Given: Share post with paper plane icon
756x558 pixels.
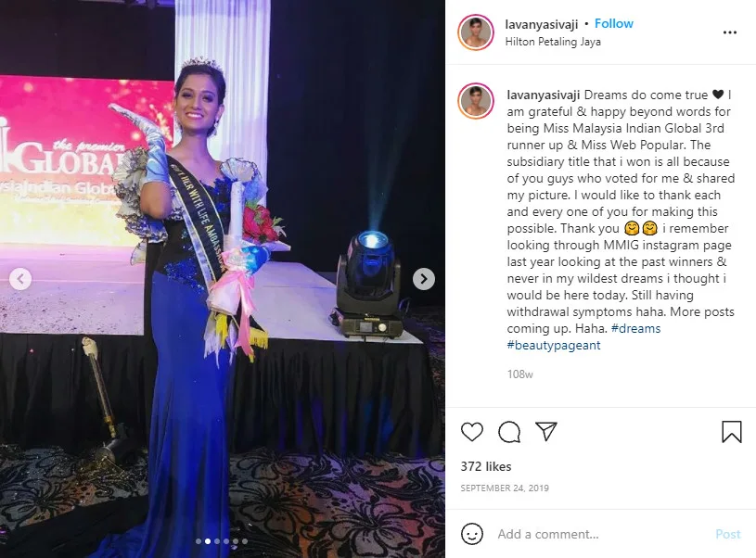Looking at the screenshot, I should [x=546, y=431].
